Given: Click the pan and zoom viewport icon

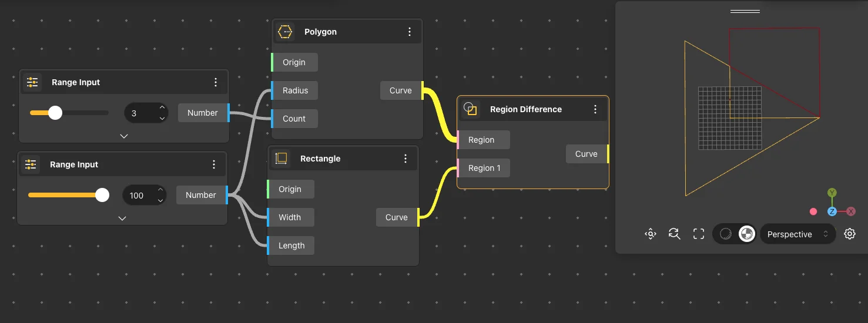Looking at the screenshot, I should [650, 234].
